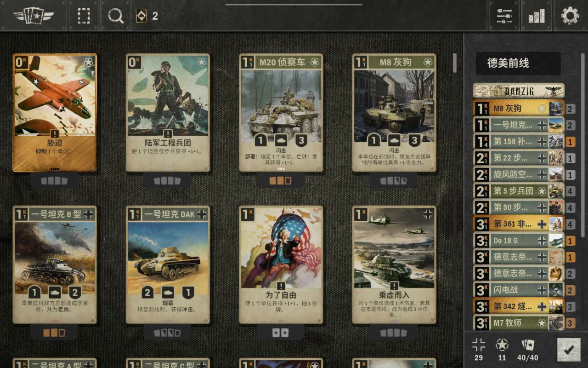Select the 陆军工程兵团 card
588x368 pixels.
(x=168, y=113)
